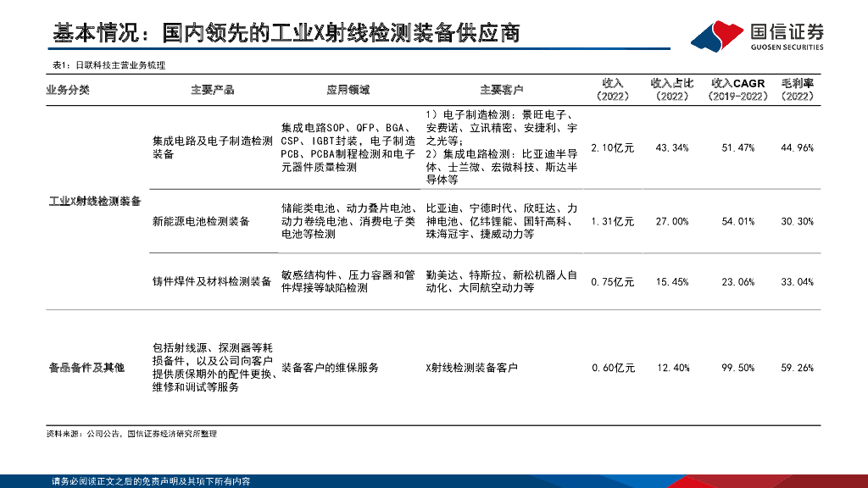This screenshot has height=488, width=868.
Task: Click the gross margin 44.96%
Action: 797,147
